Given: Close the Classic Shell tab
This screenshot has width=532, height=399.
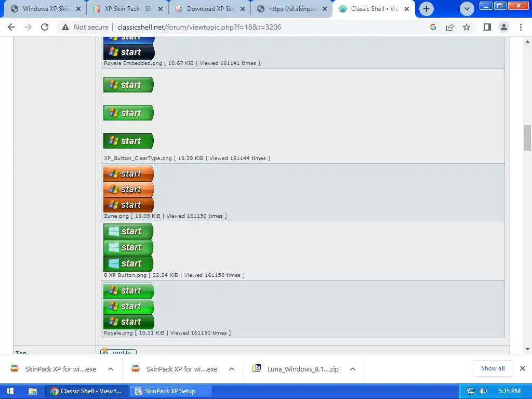Looking at the screenshot, I should (407, 9).
